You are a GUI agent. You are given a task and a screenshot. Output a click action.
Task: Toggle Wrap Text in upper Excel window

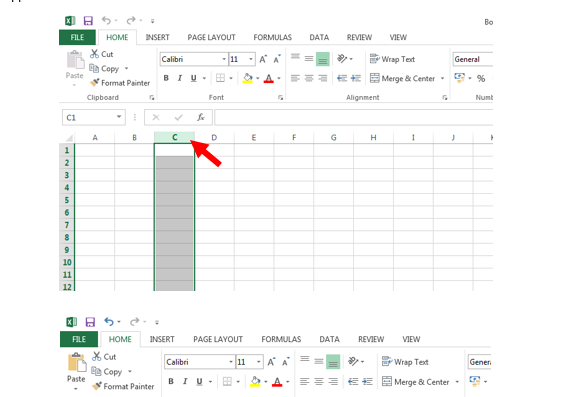pos(392,59)
